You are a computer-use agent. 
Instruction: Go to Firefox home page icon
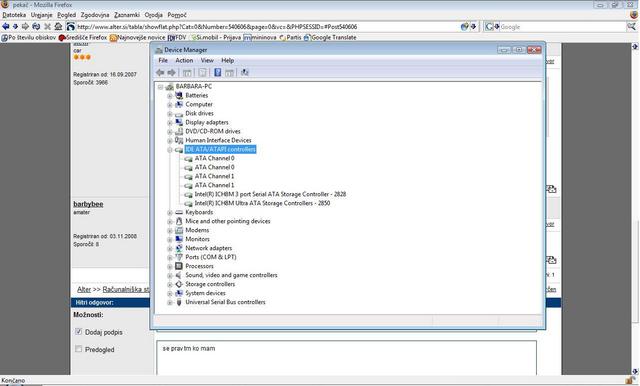pyautogui.click(x=58, y=27)
